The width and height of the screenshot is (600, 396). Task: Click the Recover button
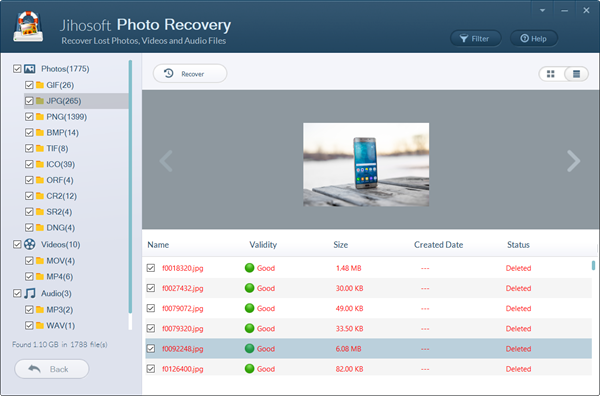tap(190, 73)
